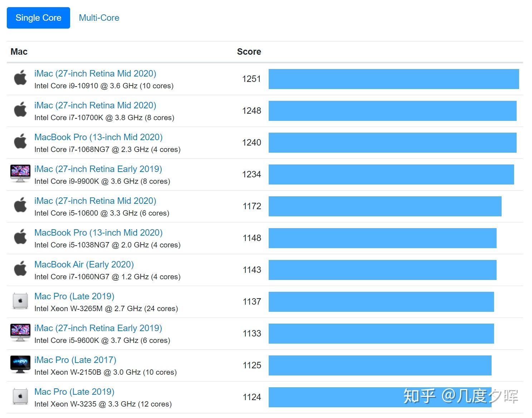Open iMac link for i9-10910 row
This screenshot has width=532, height=418.
coord(95,73)
